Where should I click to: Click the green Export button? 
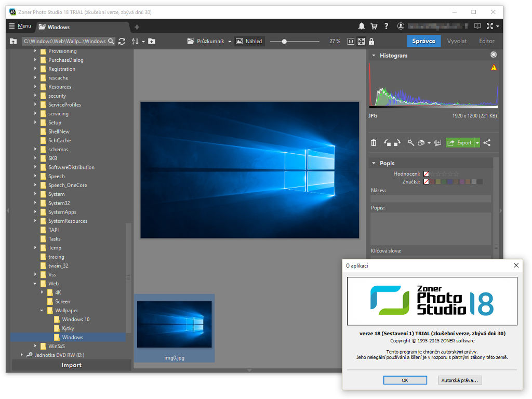tap(460, 143)
